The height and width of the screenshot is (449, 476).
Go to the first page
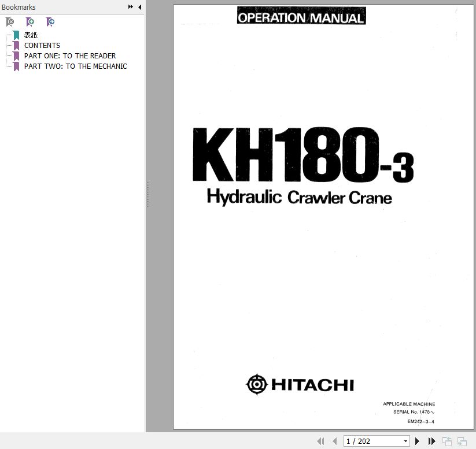pyautogui.click(x=320, y=441)
